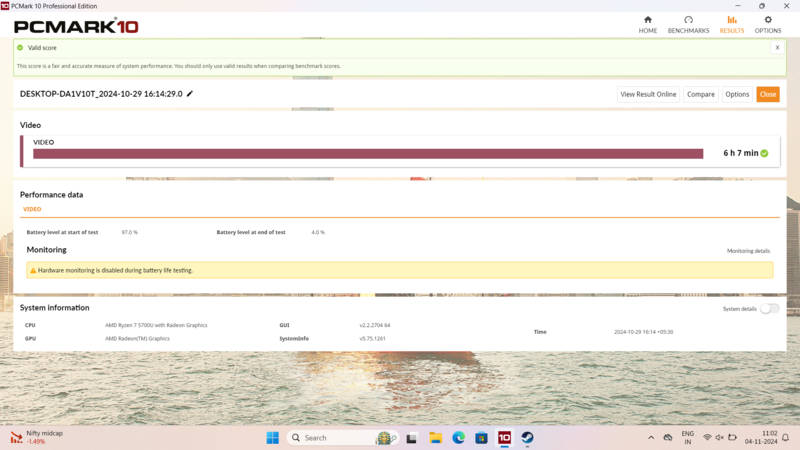Image resolution: width=800 pixels, height=450 pixels.
Task: Click the cloud sync tray icon
Action: pyautogui.click(x=667, y=437)
